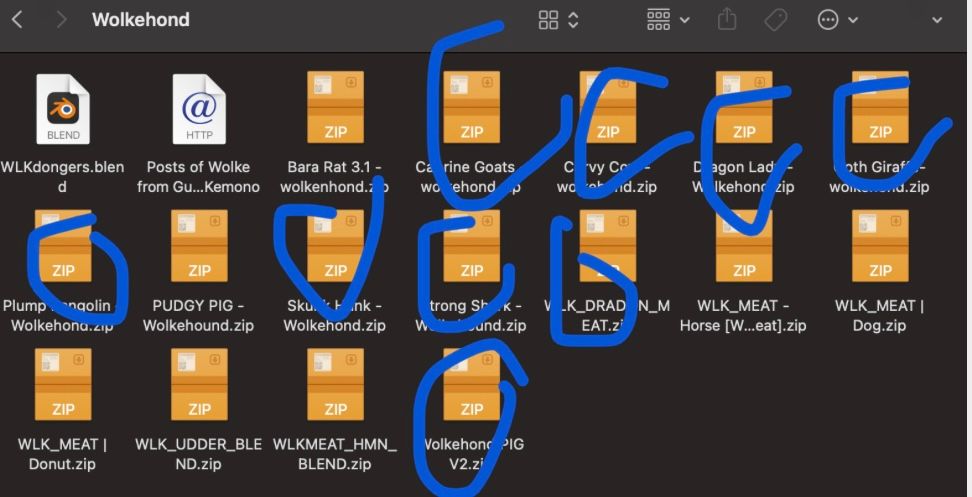
Task: Click the Tags toolbar icon
Action: 775,20
